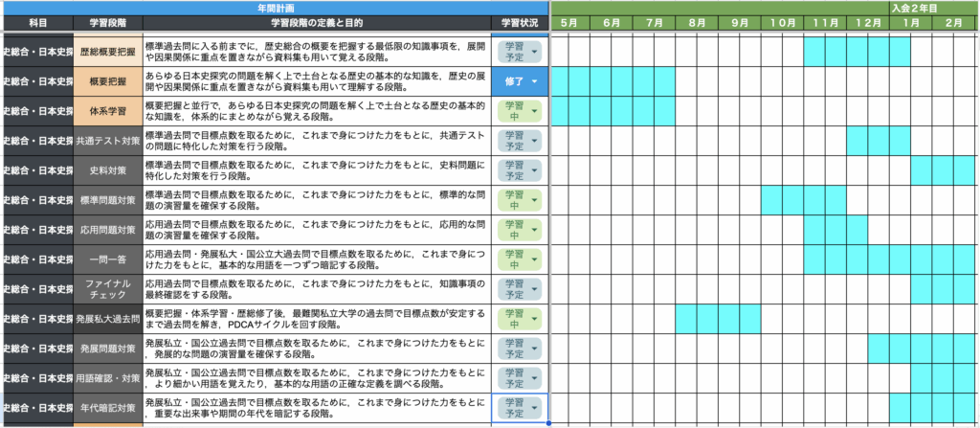
Task: Select the 8月 month header
Action: [x=696, y=21]
